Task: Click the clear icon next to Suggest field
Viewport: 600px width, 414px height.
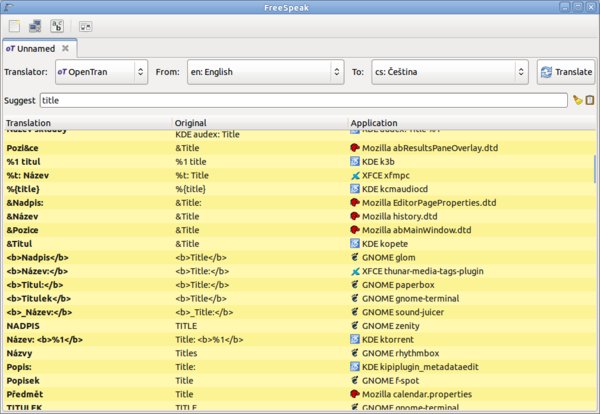Action: point(577,100)
